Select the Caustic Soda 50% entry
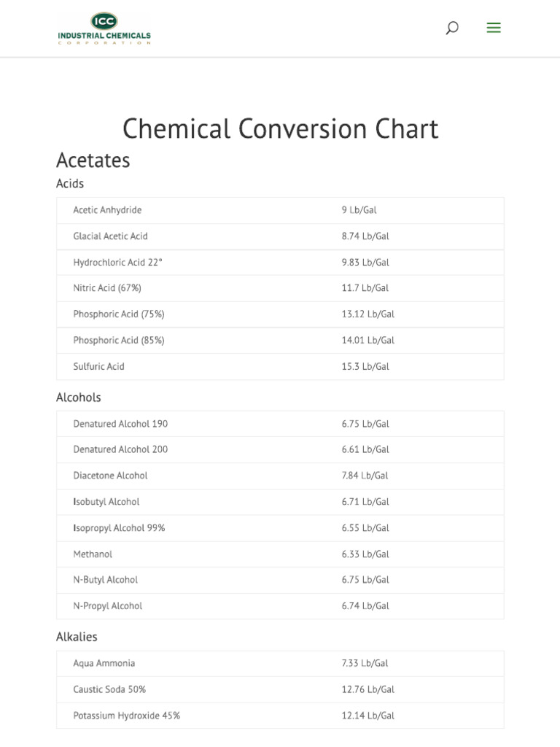Screen dimensions: 560x747 pos(109,689)
